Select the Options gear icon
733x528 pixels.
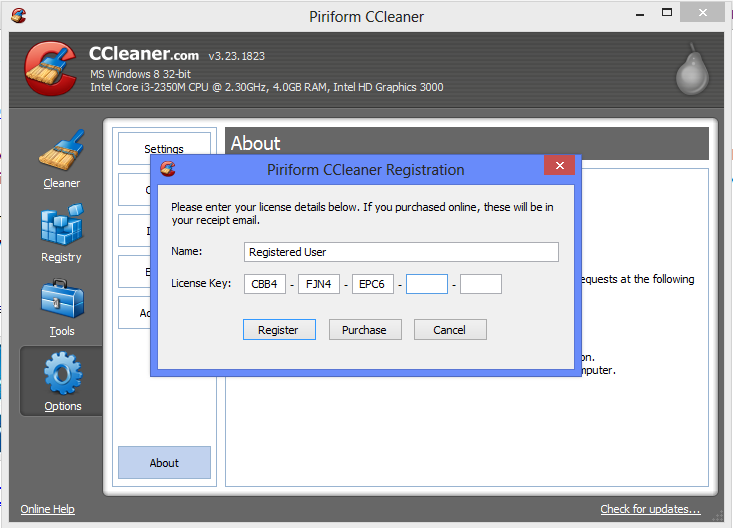pos(62,375)
